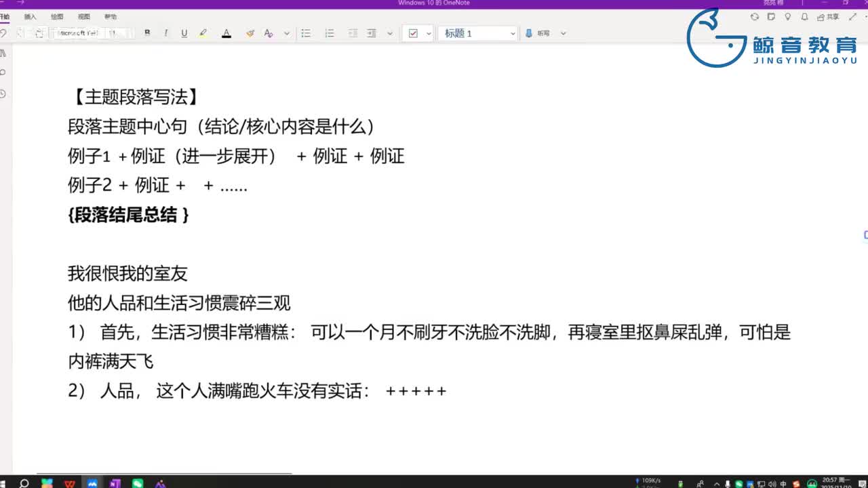Open the search icon in left sidebar

(3, 73)
